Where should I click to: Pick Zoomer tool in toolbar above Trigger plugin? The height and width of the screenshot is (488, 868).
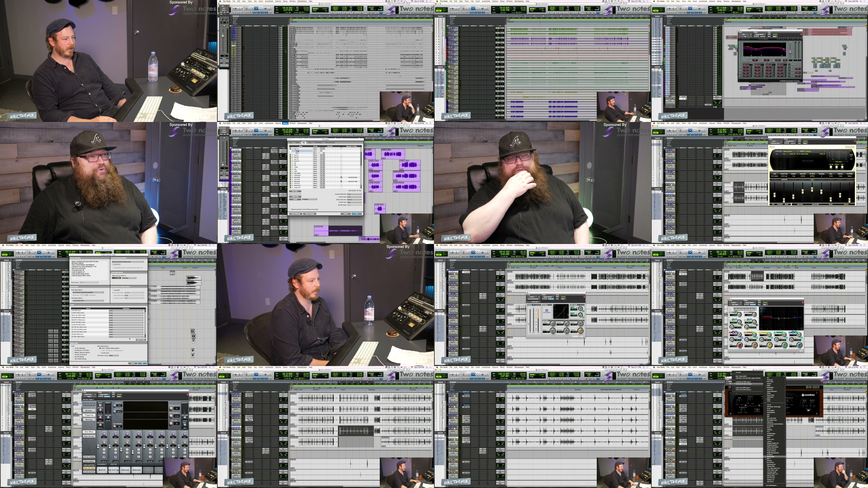tap(29, 374)
